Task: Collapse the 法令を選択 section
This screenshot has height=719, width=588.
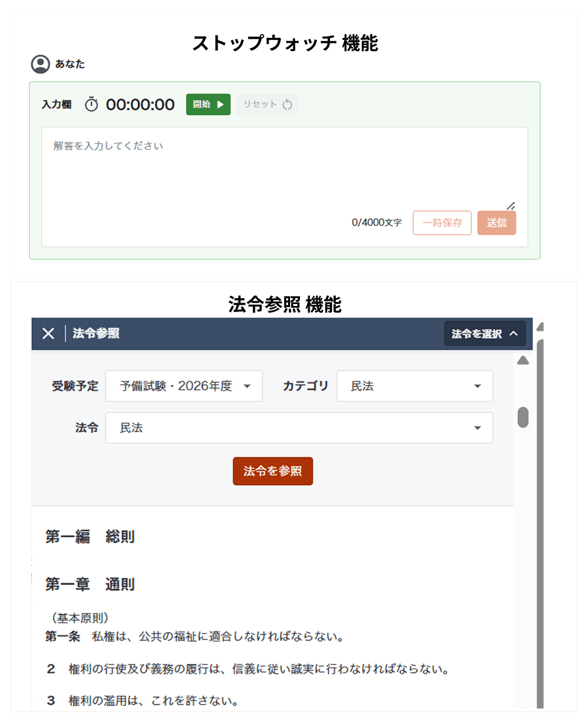Action: point(484,333)
